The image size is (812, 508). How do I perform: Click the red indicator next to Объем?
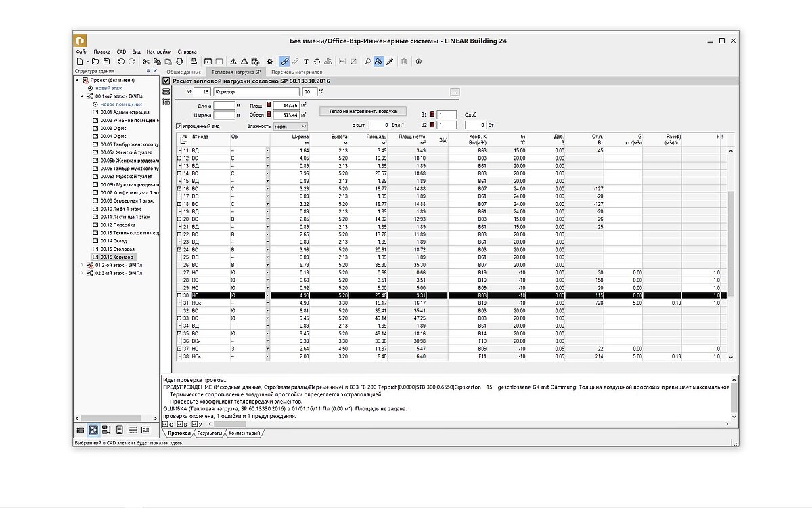tap(269, 114)
